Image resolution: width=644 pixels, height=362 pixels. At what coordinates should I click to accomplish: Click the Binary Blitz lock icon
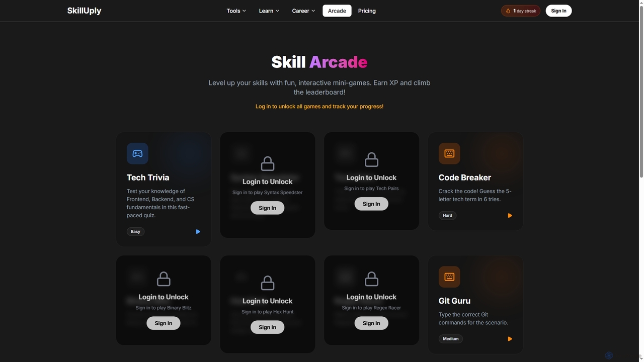164,279
